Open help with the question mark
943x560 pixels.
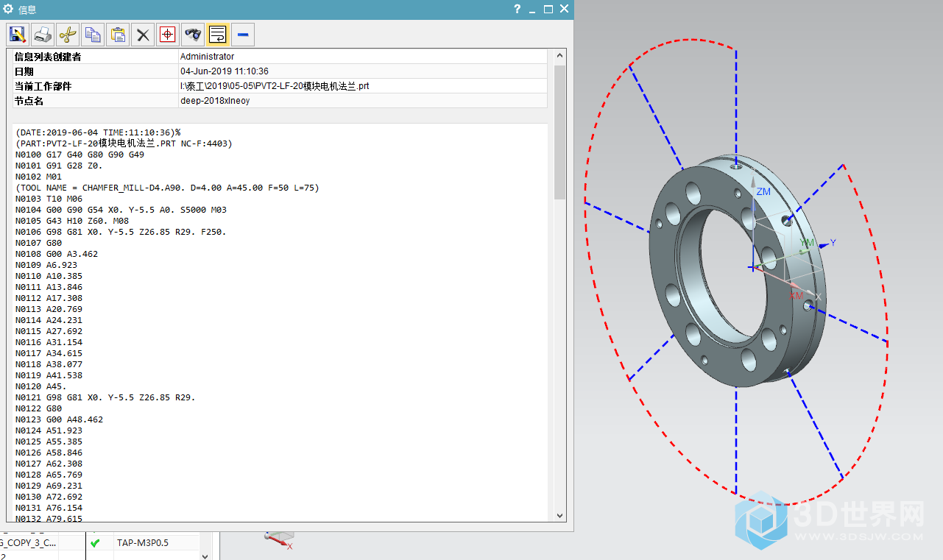point(517,9)
